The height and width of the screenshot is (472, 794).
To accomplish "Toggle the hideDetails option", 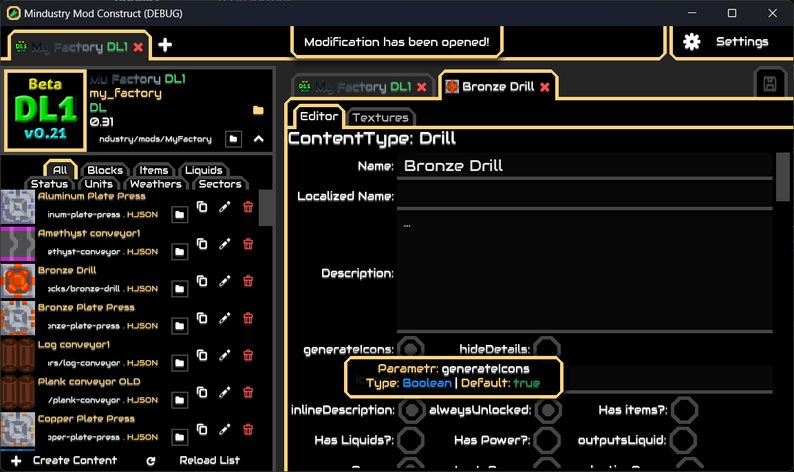I will pos(547,349).
